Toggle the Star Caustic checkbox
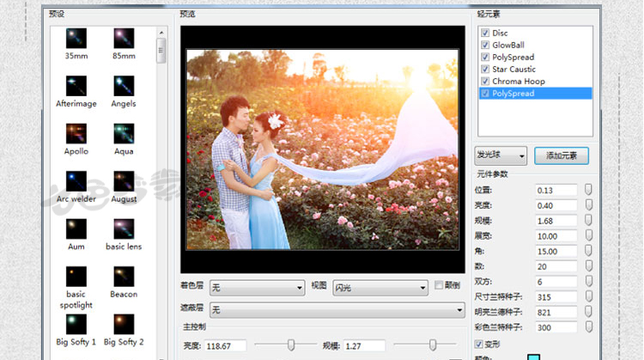Image resolution: width=644 pixels, height=360 pixels. (485, 69)
